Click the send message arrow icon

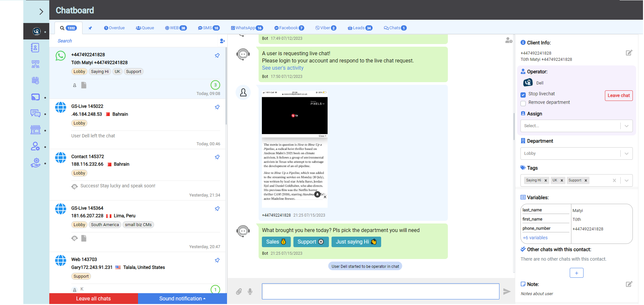(x=507, y=292)
